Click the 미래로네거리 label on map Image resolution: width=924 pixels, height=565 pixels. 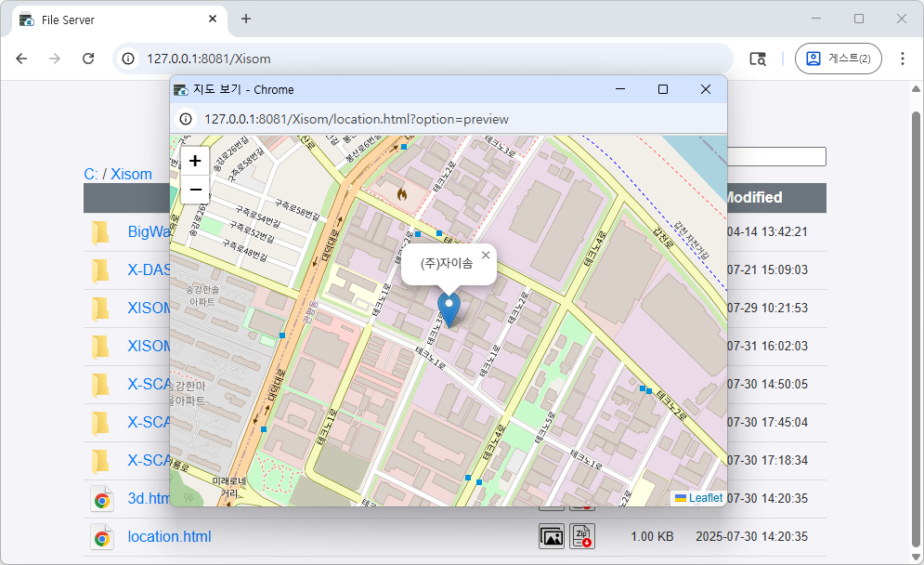pos(229,487)
